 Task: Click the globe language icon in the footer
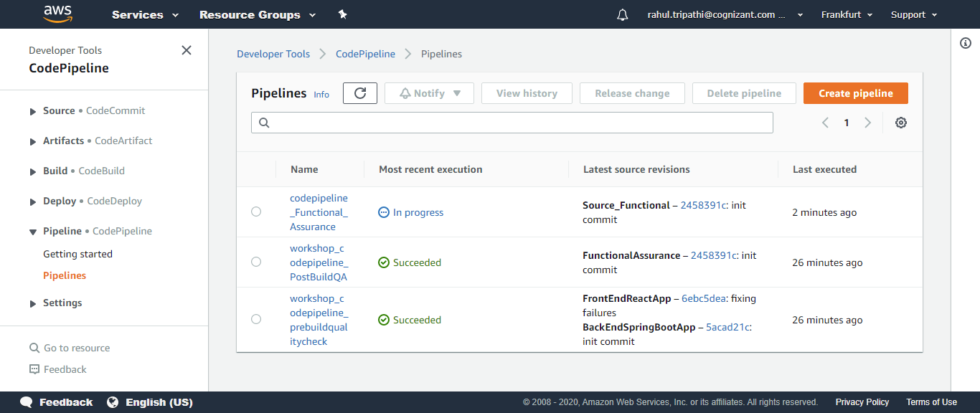[x=113, y=402]
